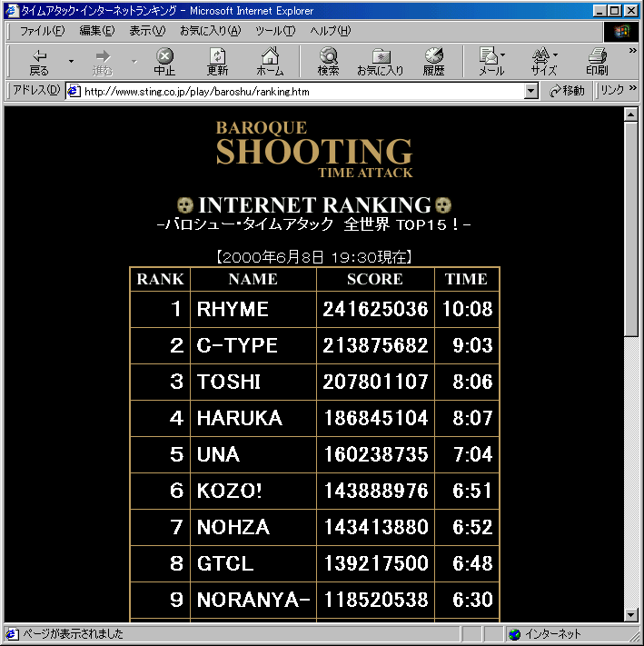Click the RANK column header

coord(160,279)
